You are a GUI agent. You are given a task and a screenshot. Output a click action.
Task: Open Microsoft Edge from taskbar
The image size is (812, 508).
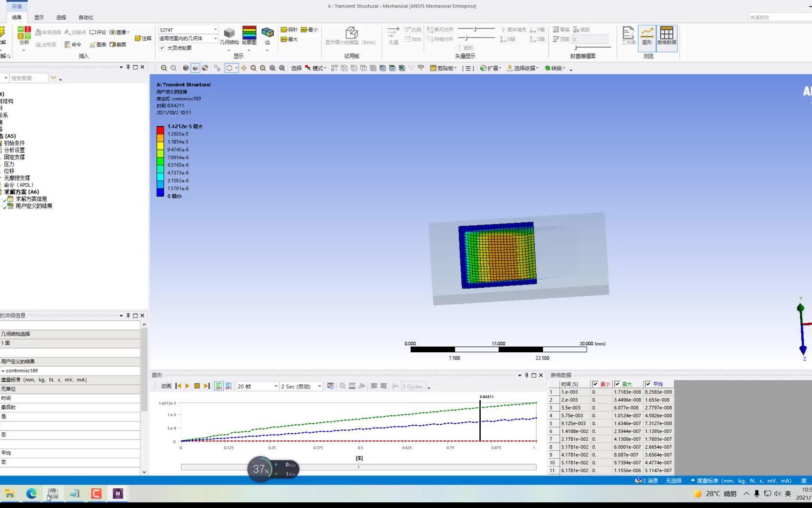click(31, 493)
